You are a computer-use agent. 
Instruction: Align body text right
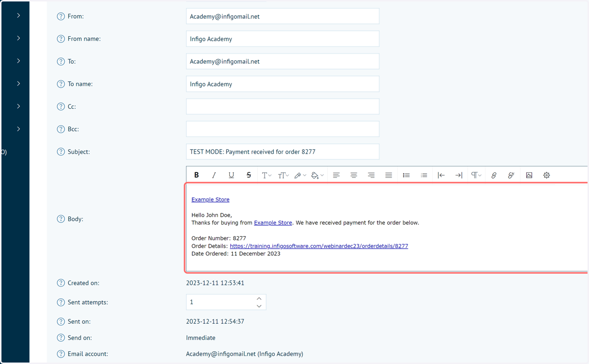click(x=371, y=175)
